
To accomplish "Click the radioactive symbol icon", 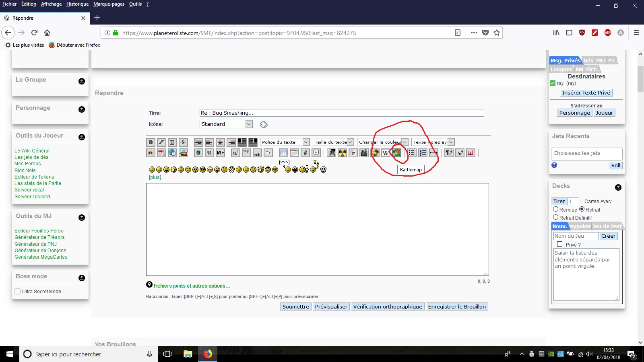I will click(342, 153).
